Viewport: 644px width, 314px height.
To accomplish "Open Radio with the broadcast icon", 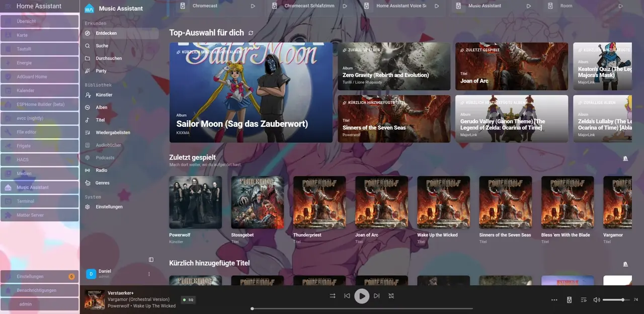I will (x=120, y=170).
